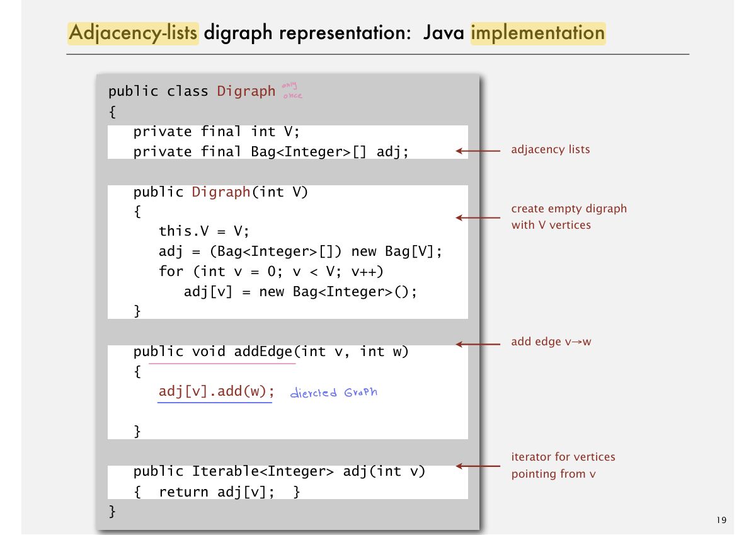Click the annotation "adjacency lists"

(x=550, y=150)
